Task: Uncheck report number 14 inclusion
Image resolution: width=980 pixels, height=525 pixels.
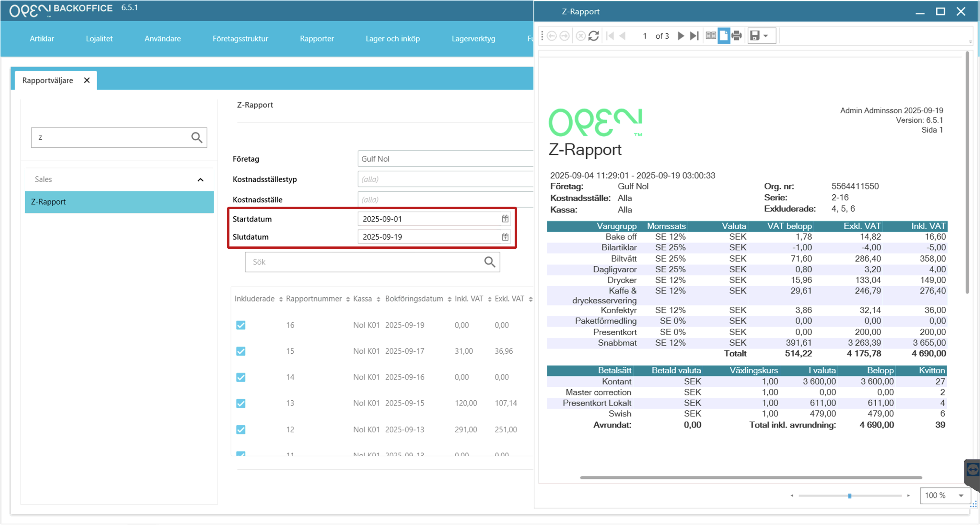Action: coord(241,377)
